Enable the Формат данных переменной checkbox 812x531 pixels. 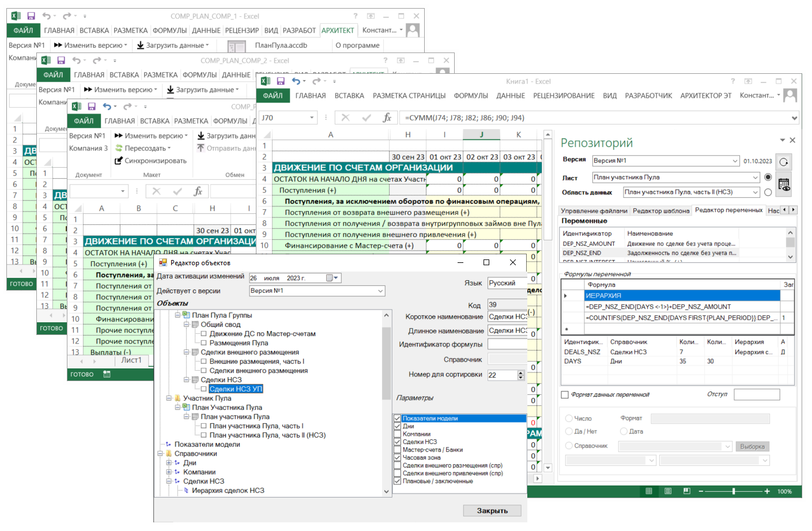(x=565, y=395)
